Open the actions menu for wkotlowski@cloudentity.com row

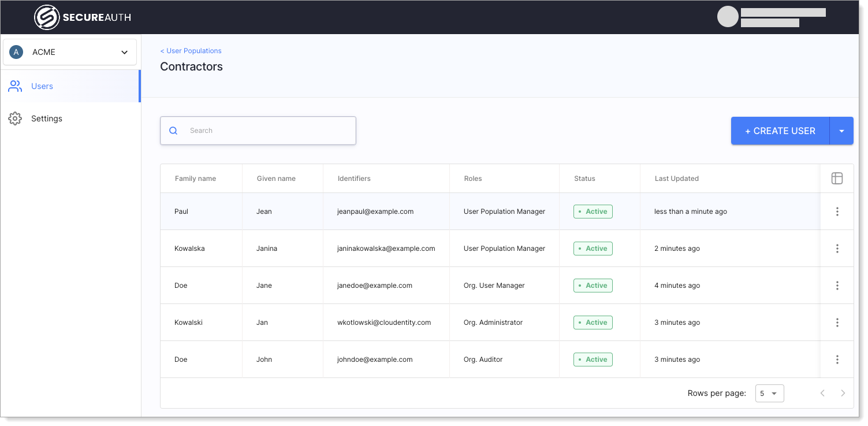(837, 323)
